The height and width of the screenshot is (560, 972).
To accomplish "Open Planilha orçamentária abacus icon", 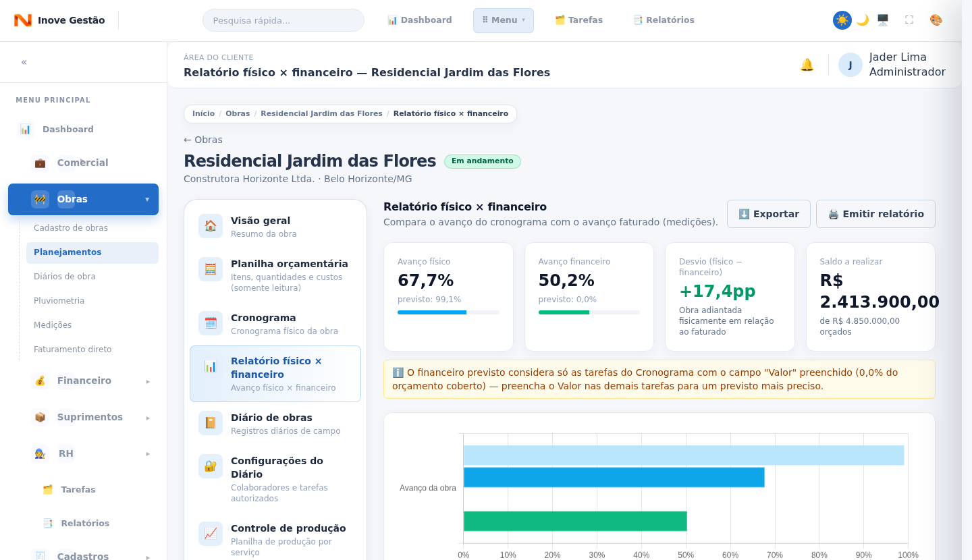I will (x=211, y=269).
